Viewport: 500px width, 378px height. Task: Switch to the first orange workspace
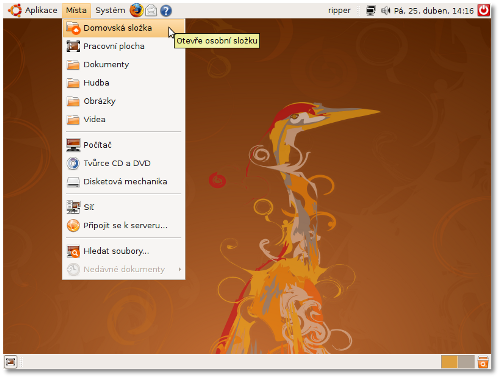click(x=449, y=362)
